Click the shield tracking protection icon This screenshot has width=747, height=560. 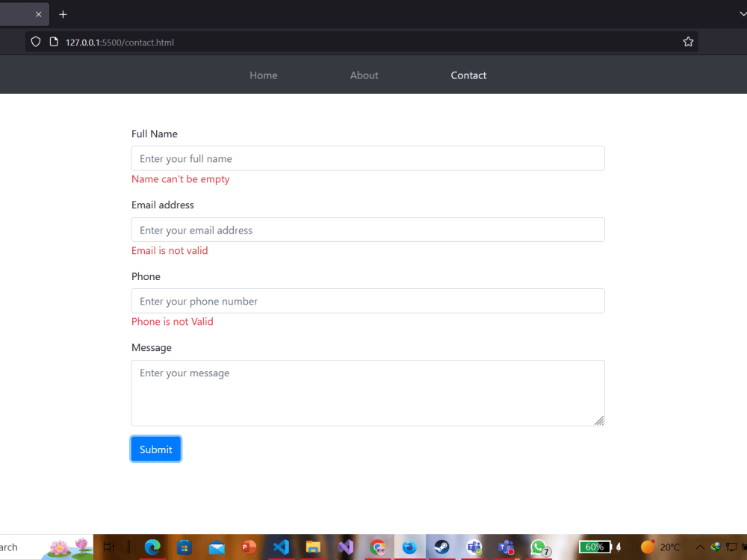(x=36, y=42)
